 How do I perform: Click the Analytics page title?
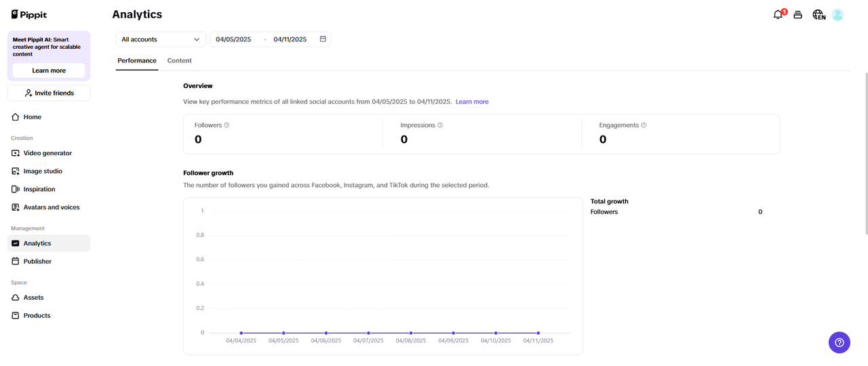137,14
